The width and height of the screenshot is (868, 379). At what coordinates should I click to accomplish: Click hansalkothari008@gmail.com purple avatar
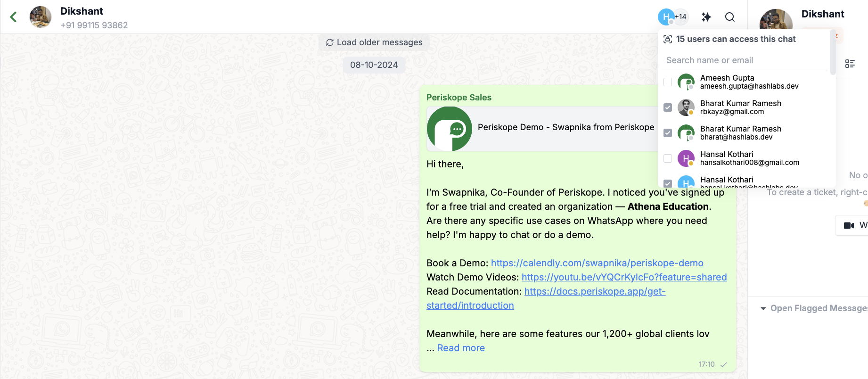686,158
